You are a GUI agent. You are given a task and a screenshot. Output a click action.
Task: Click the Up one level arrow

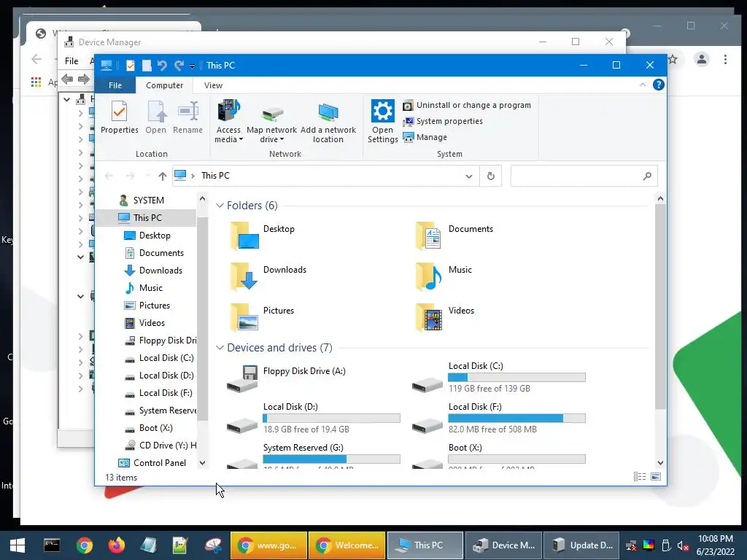tap(163, 176)
